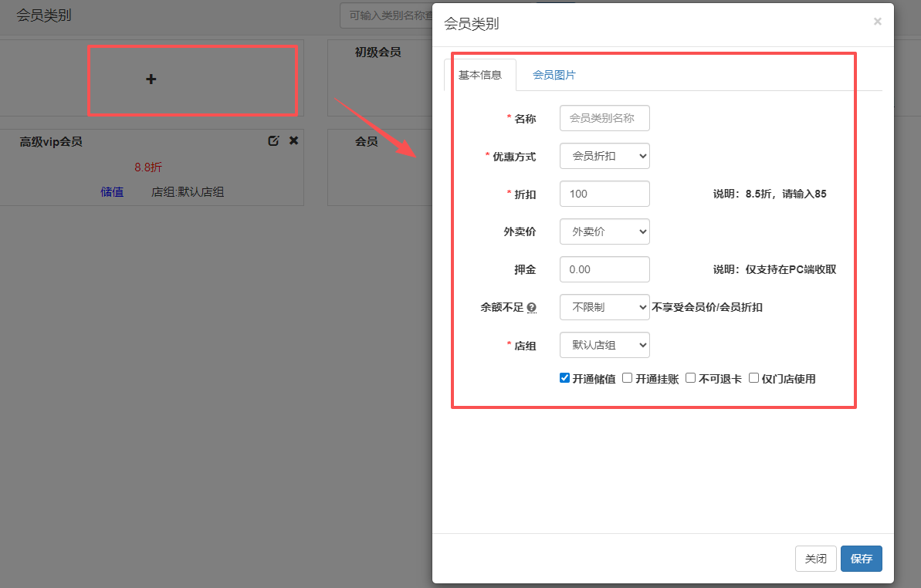Click the 关闭 button

(x=815, y=559)
